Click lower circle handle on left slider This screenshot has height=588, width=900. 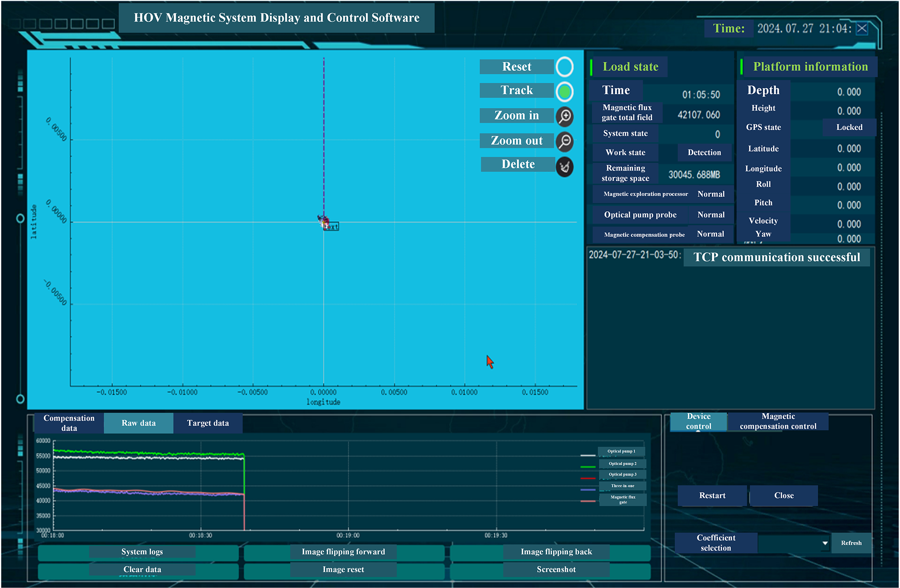click(20, 399)
